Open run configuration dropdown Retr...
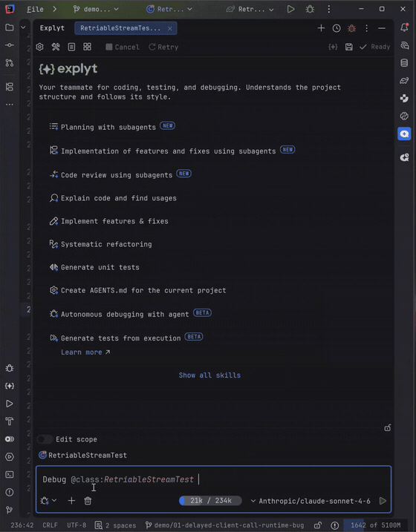The image size is (416, 532). tap(169, 9)
